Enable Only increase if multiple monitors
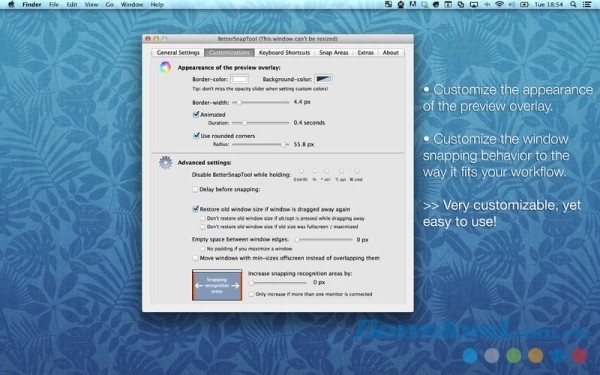This screenshot has height=375, width=600. pos(251,294)
